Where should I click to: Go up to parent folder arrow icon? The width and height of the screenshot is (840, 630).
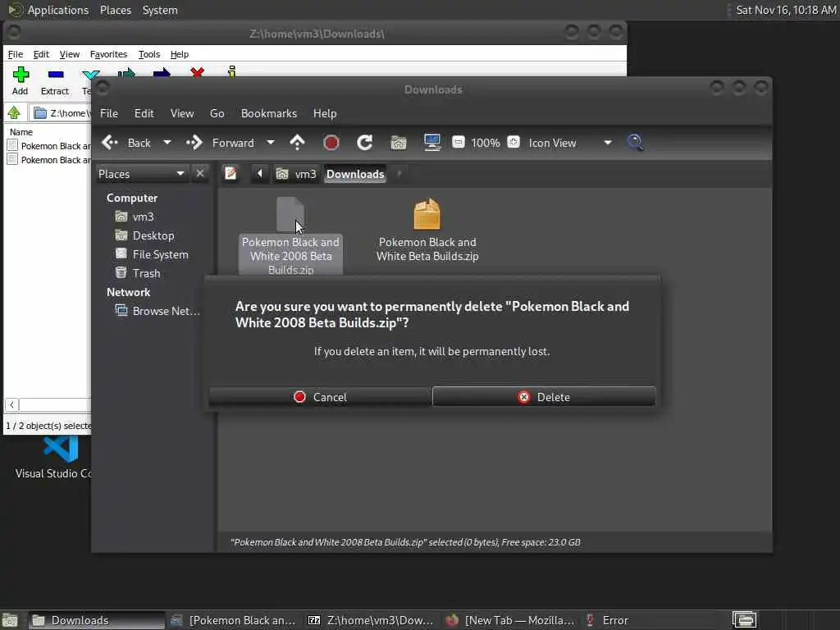tap(297, 143)
